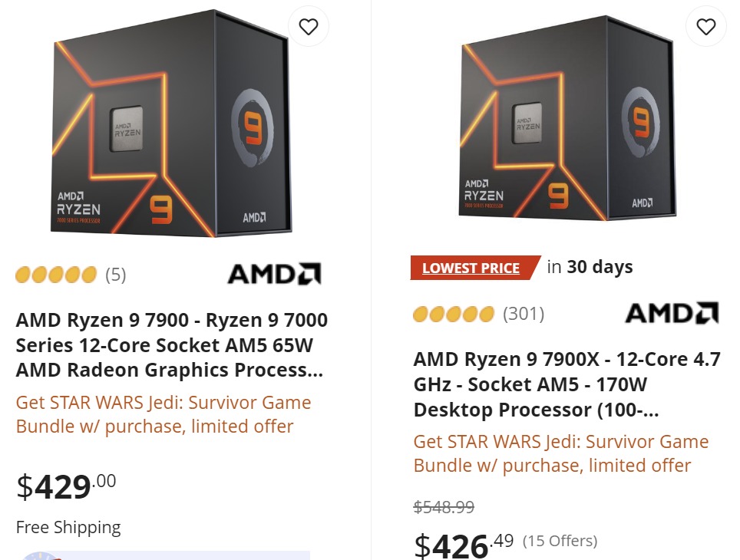Click star rating of Ryzen 9 7900
The image size is (740, 560).
[x=56, y=275]
